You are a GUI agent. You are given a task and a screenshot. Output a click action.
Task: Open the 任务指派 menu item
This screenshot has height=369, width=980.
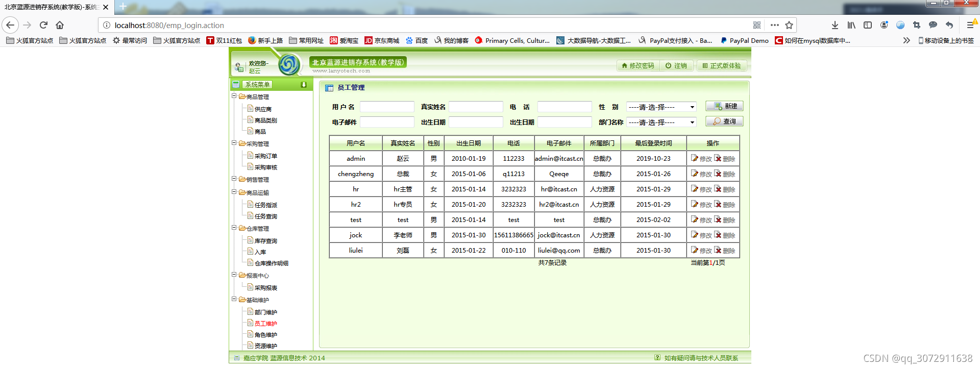coord(265,205)
